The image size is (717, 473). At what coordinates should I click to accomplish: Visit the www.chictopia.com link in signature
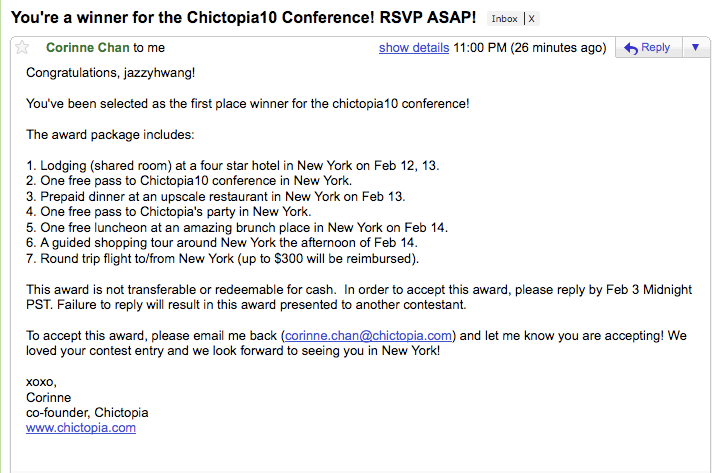pos(81,428)
